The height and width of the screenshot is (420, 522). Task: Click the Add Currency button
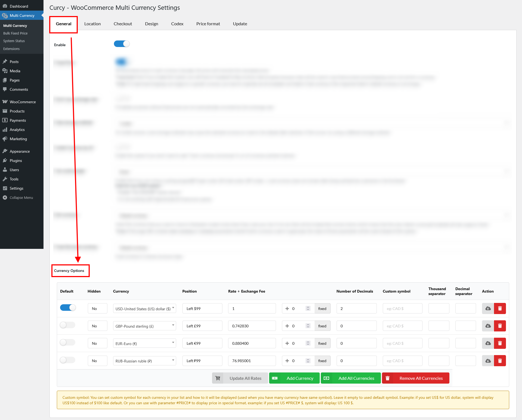tap(294, 378)
